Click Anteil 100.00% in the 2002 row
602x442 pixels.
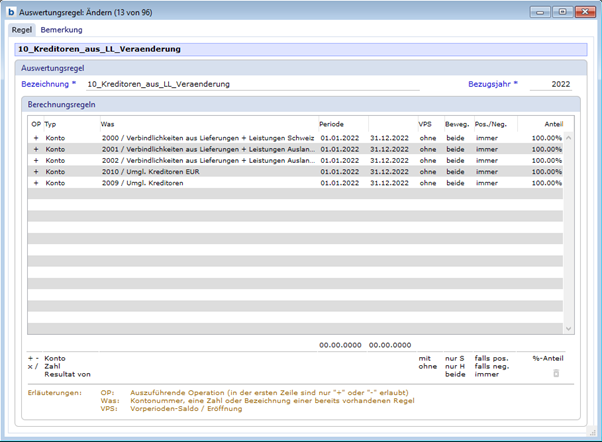click(546, 160)
